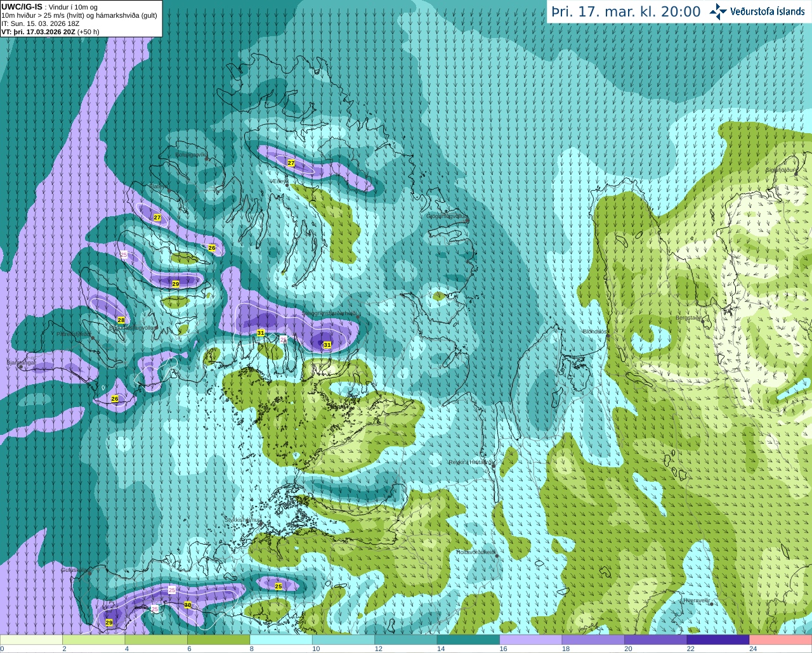Click the 6–8 m/s olive green legend swatch
The image size is (812, 653).
(218, 640)
